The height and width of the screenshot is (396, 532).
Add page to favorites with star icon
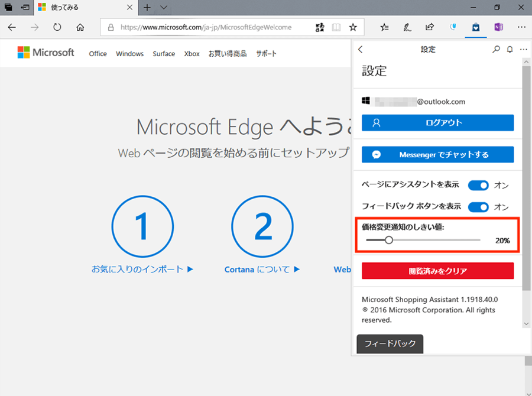coord(353,27)
